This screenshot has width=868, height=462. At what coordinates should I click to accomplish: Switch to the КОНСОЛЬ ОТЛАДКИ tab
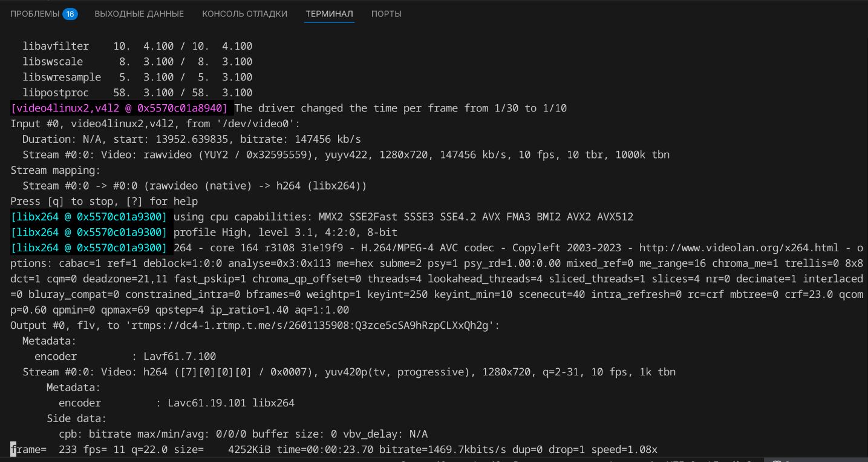244,13
